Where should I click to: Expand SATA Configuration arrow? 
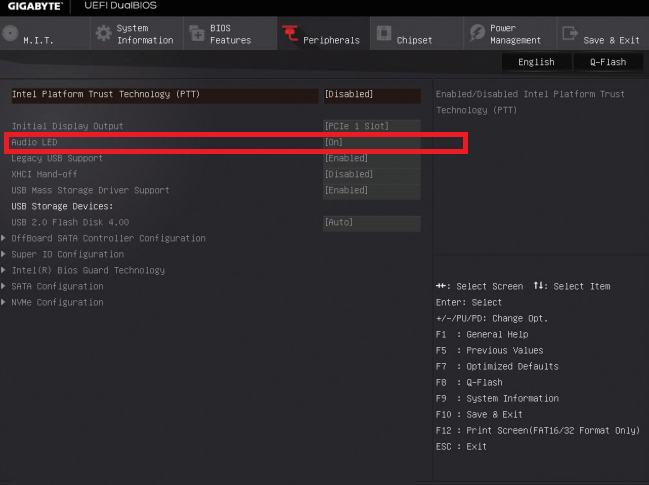(3, 286)
